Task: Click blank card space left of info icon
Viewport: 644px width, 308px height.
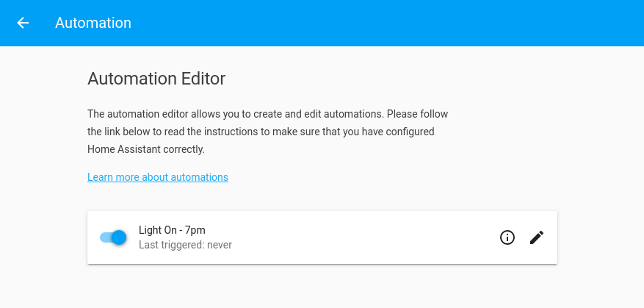Action: click(x=367, y=237)
